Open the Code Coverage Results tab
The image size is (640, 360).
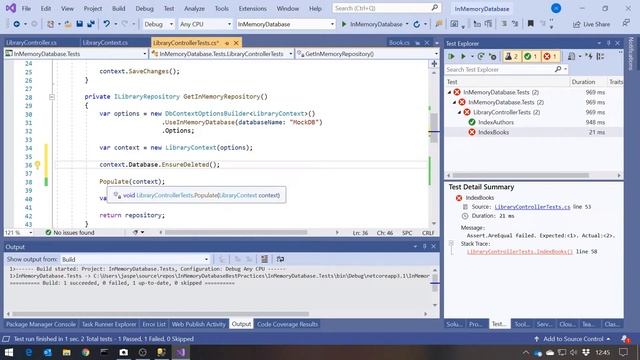(287, 324)
